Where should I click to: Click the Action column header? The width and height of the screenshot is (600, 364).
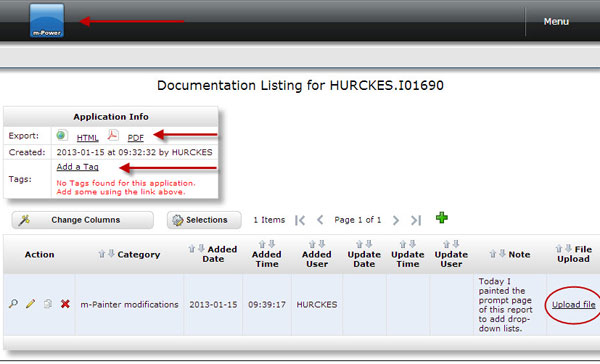point(39,255)
